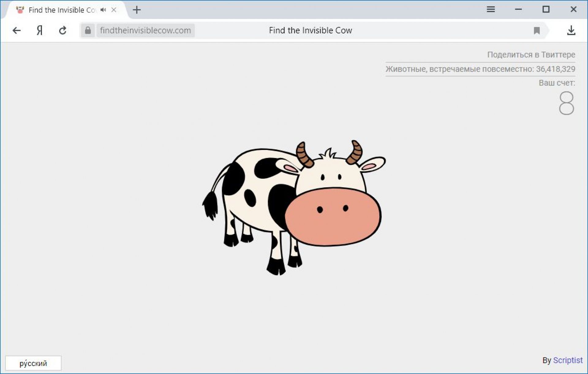
Task: Click the score number 8
Action: [x=566, y=103]
